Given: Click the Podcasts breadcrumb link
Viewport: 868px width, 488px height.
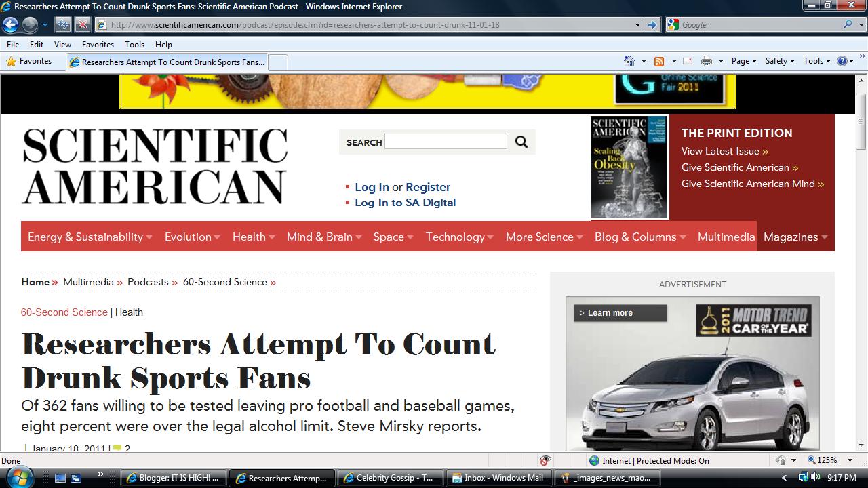Looking at the screenshot, I should click(148, 282).
